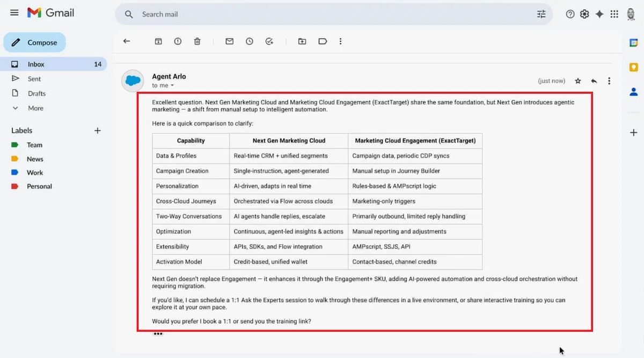Image resolution: width=644 pixels, height=358 pixels.
Task: Add email to Tasks
Action: coord(269,41)
